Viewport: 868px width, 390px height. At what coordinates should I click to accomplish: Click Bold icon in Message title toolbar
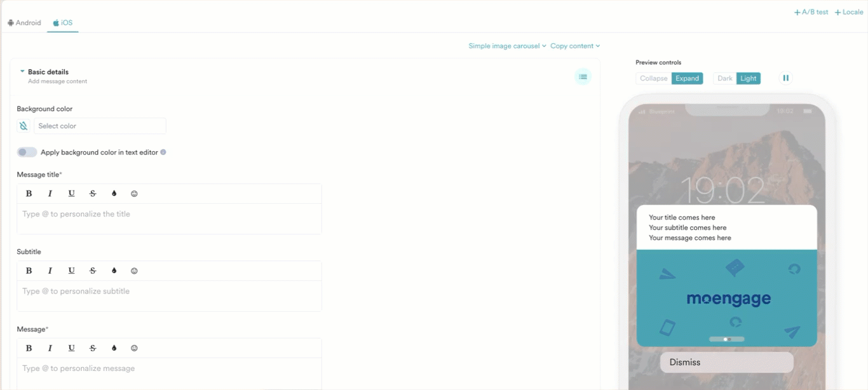pyautogui.click(x=29, y=194)
